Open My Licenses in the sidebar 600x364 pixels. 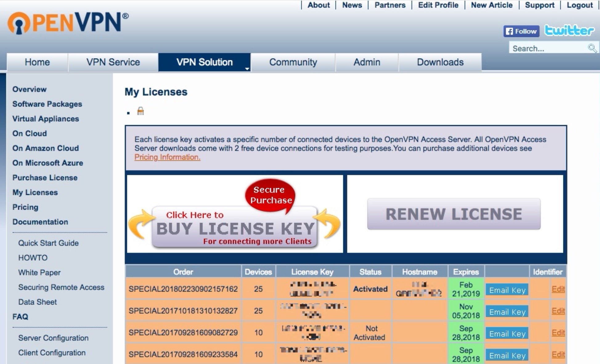click(35, 192)
